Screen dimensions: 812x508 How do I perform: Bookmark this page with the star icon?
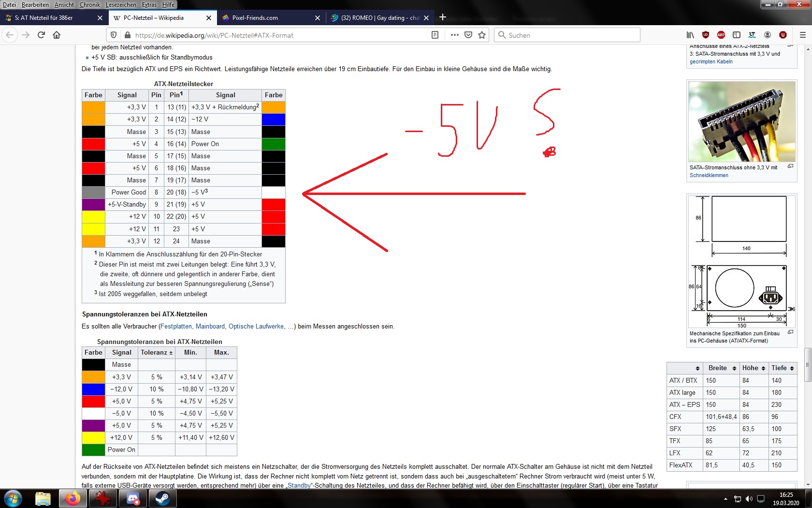482,35
